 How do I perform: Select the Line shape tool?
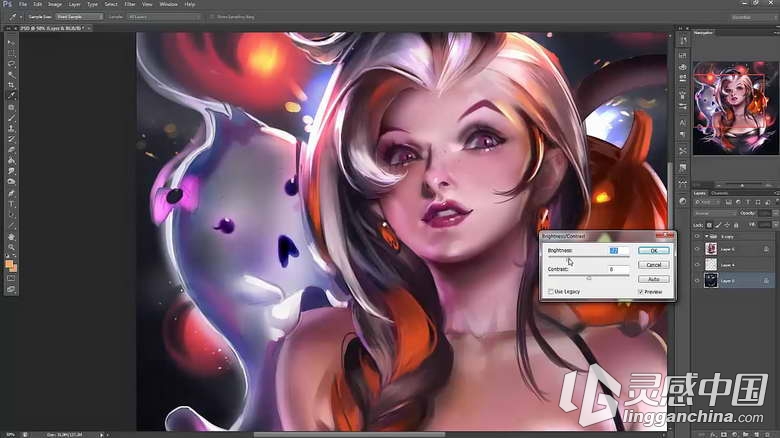11,225
